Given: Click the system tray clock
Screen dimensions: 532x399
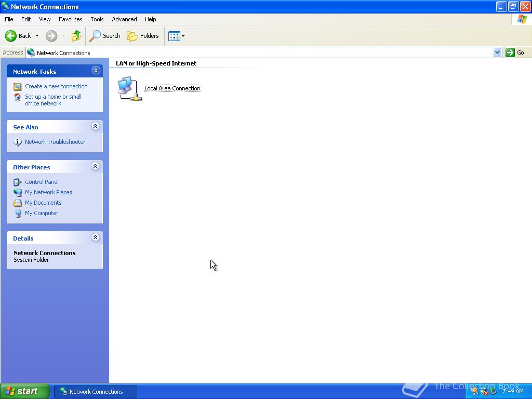Looking at the screenshot, I should 513,391.
